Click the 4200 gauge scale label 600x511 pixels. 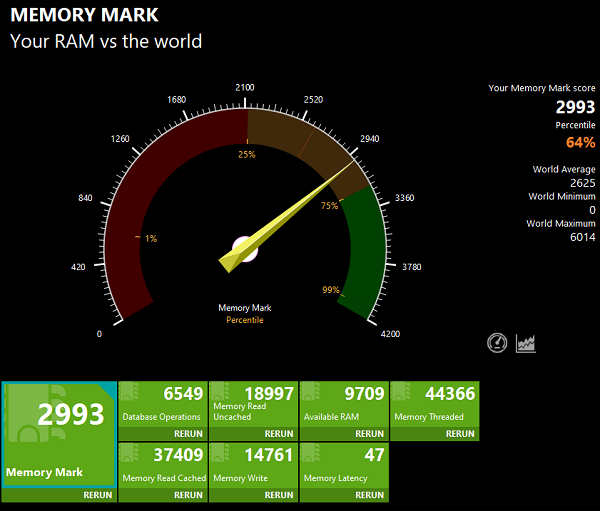390,334
